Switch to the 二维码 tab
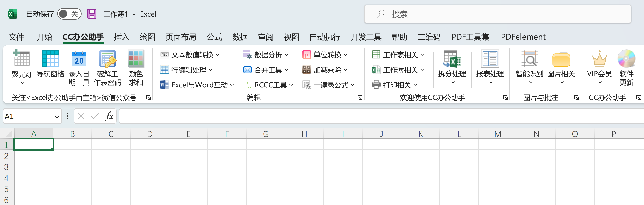The image size is (644, 205). pyautogui.click(x=429, y=37)
